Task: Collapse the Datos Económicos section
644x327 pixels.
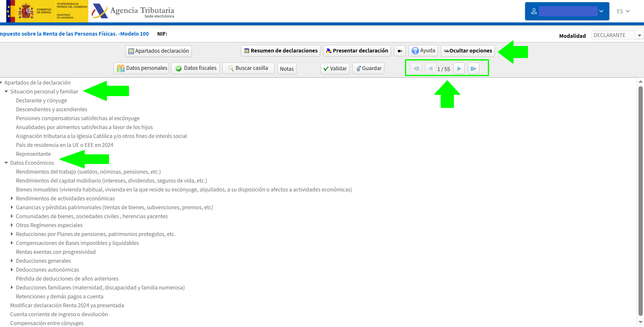Action: 6,163
